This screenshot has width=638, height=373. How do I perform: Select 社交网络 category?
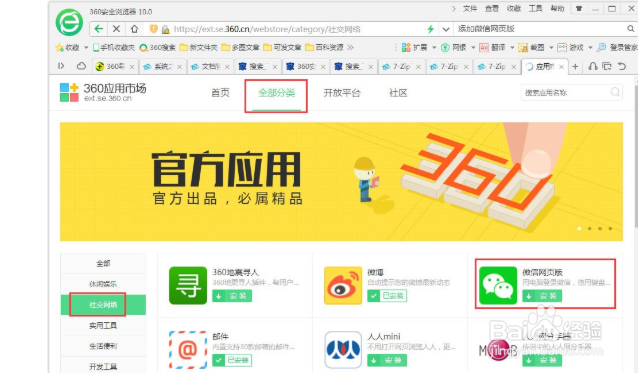tap(103, 305)
